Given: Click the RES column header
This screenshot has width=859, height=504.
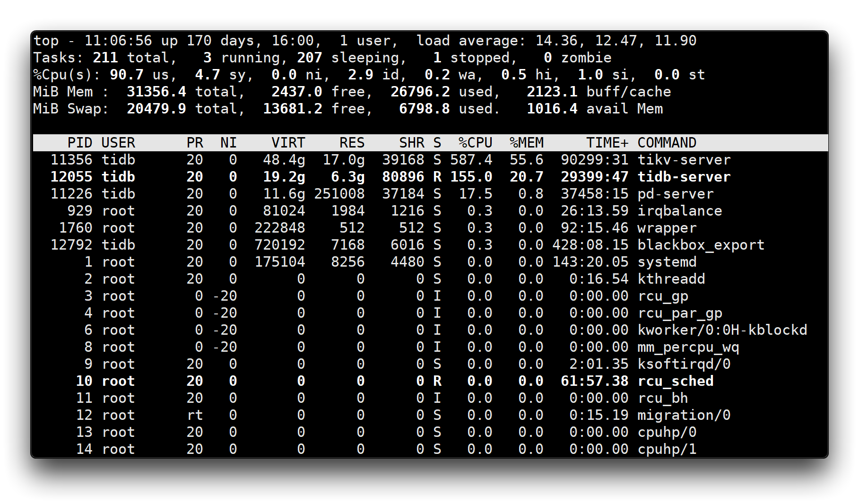Looking at the screenshot, I should (x=352, y=143).
